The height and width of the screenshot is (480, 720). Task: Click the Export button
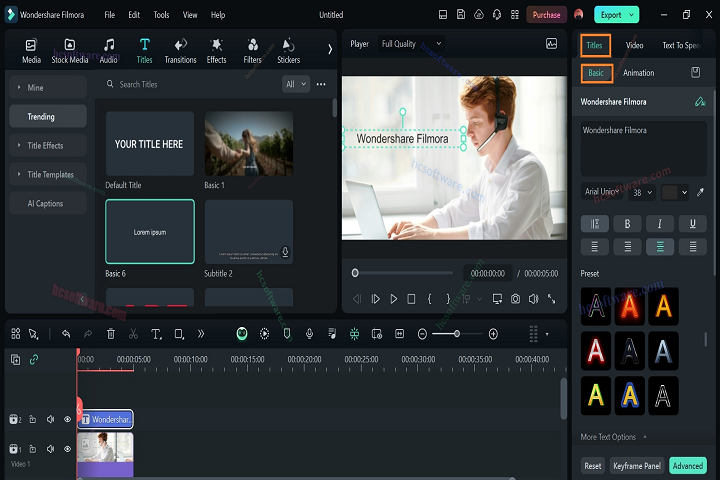tap(616, 15)
